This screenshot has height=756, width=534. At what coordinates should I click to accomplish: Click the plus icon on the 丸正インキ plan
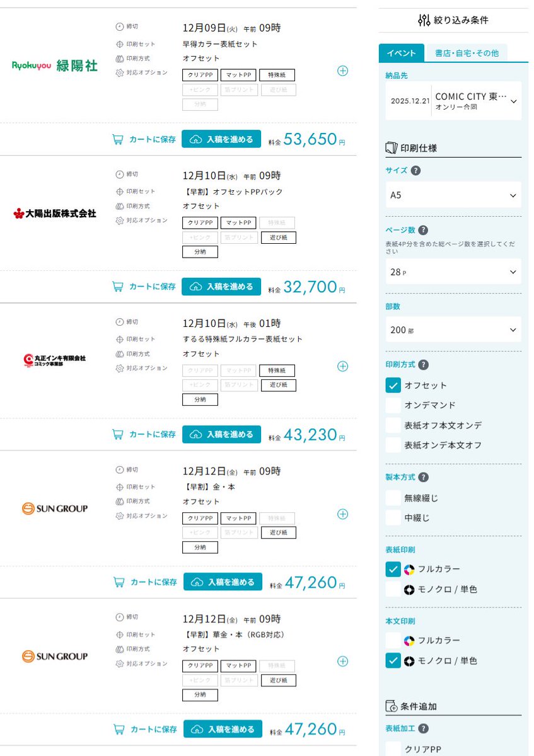(x=342, y=366)
